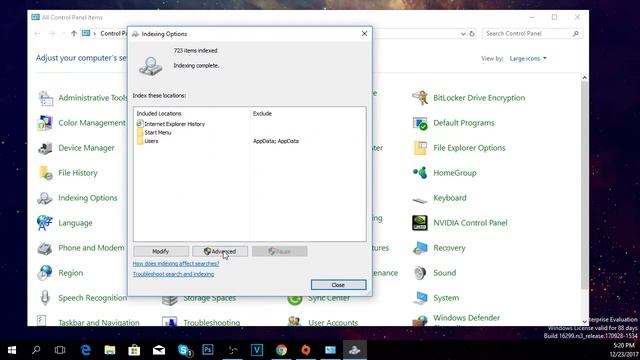The image size is (640, 360).
Task: Open the Recovery icon
Action: pos(420,248)
